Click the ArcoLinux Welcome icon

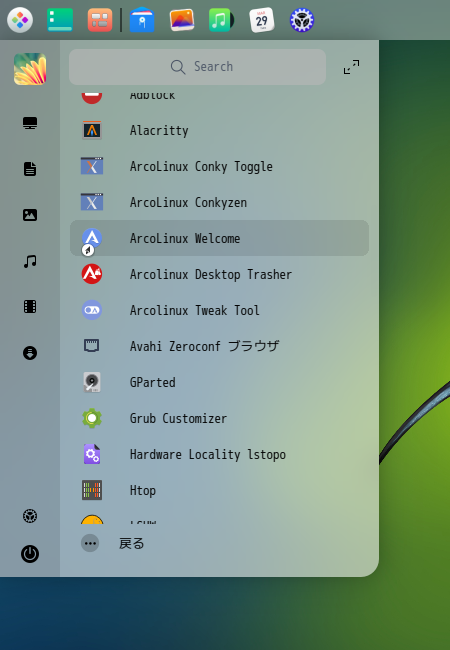click(x=92, y=239)
